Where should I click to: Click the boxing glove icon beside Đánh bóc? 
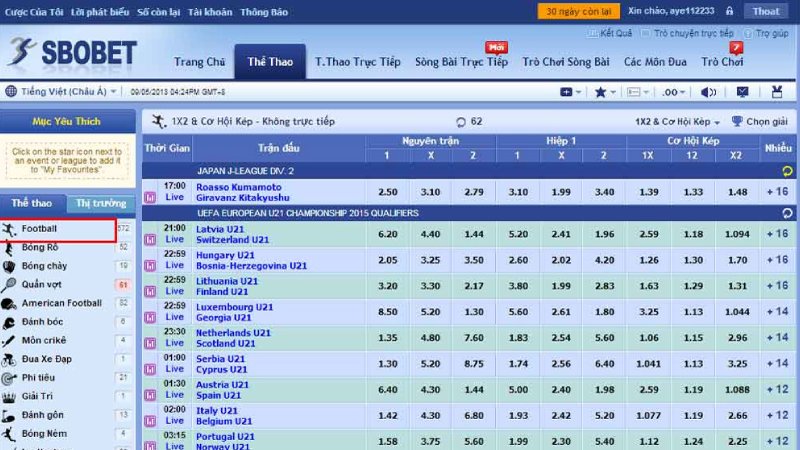click(x=9, y=322)
